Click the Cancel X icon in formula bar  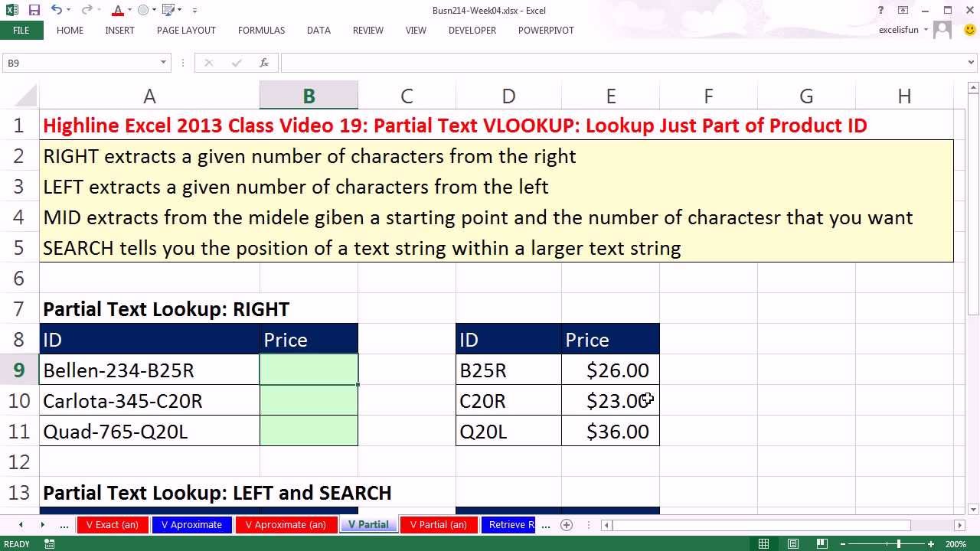[x=208, y=63]
